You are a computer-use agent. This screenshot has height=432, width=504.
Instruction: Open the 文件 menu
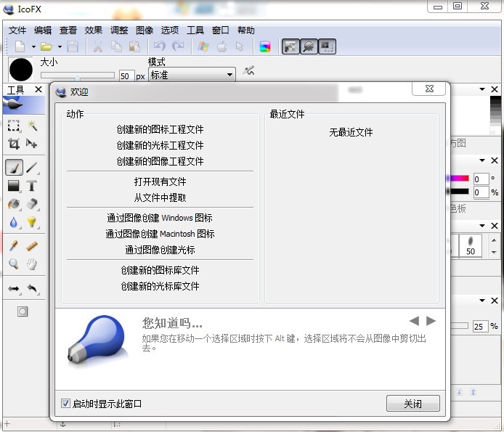(17, 30)
